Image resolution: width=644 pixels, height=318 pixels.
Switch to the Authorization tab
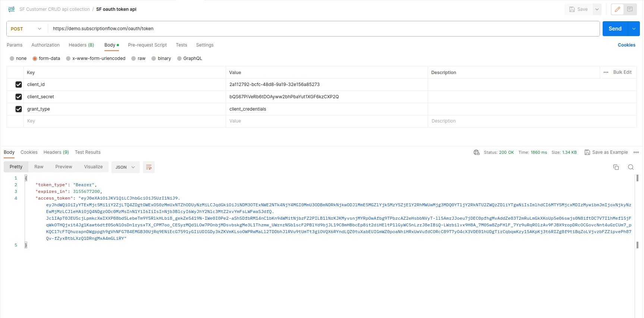45,45
